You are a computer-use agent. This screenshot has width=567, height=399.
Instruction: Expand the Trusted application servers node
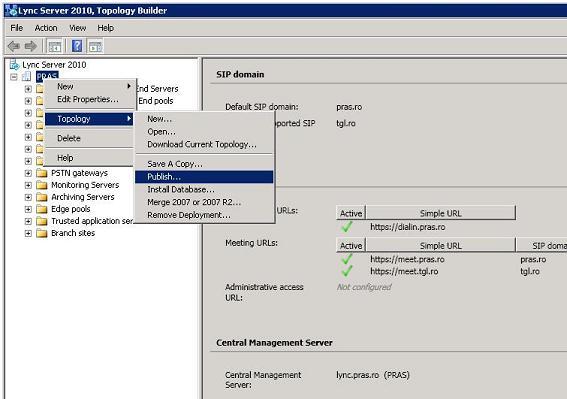point(28,221)
